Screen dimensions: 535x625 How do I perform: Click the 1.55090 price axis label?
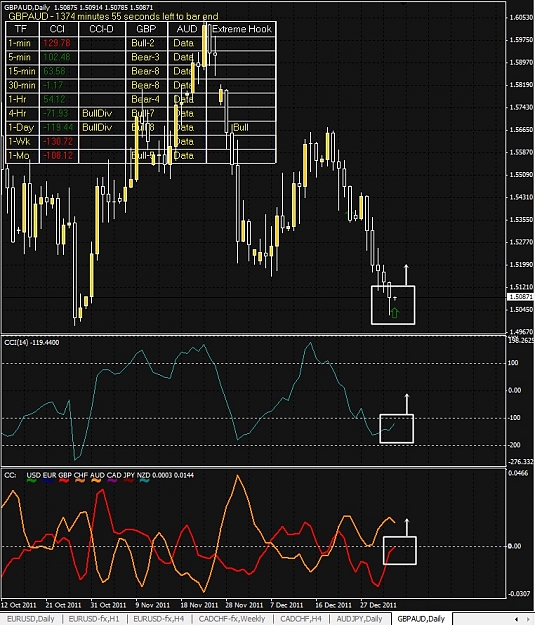521,175
